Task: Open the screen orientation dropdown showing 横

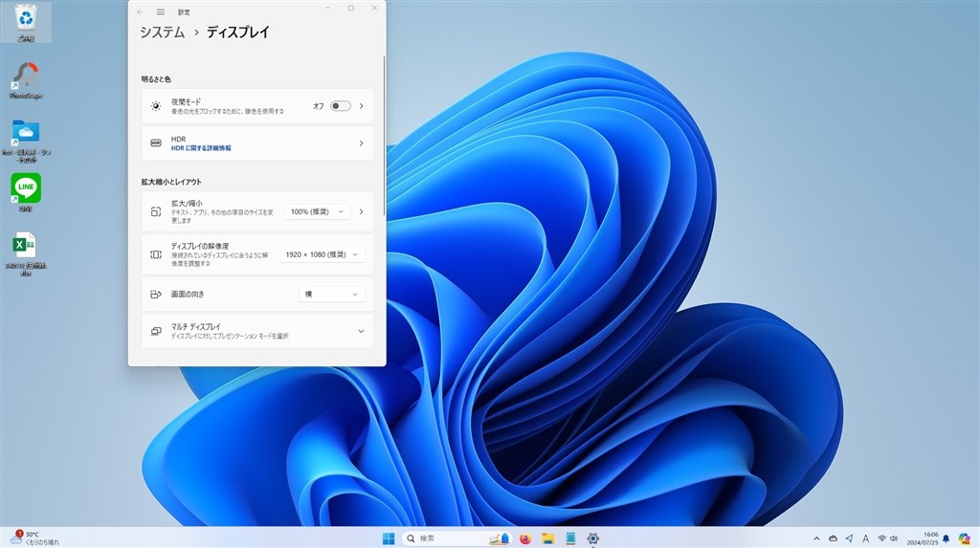Action: point(332,295)
